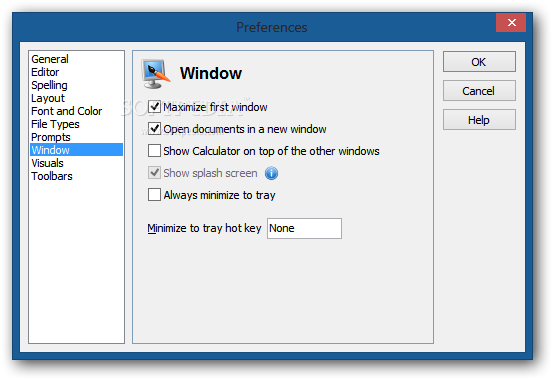Close the Preferences dialog with the X

pyautogui.click(x=511, y=23)
